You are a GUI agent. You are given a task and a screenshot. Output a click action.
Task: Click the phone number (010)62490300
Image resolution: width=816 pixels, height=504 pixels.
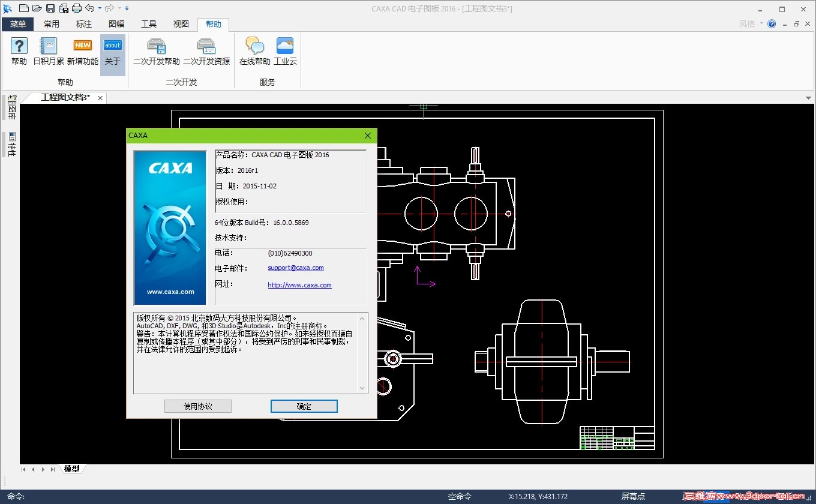pyautogui.click(x=290, y=253)
